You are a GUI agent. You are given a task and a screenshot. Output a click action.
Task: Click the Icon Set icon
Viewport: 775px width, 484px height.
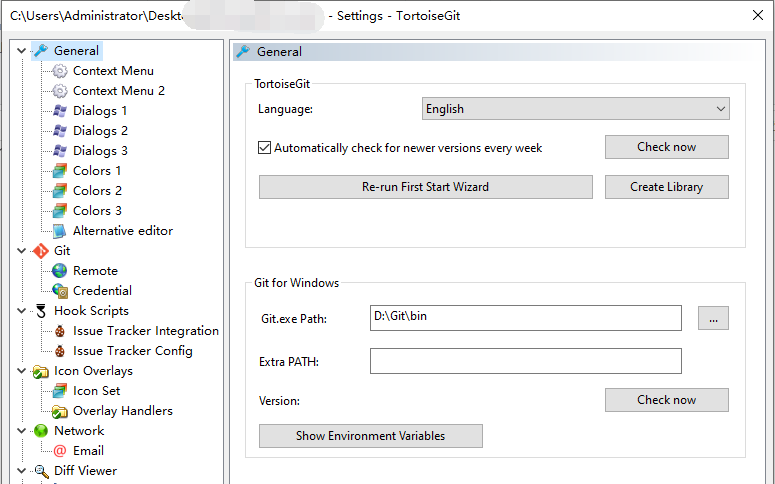point(60,391)
